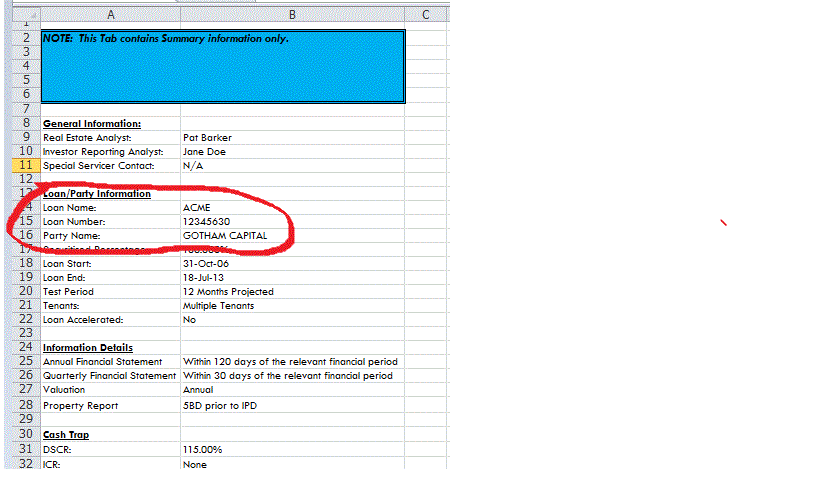Select the column B header
The image size is (819, 484).
pos(292,14)
